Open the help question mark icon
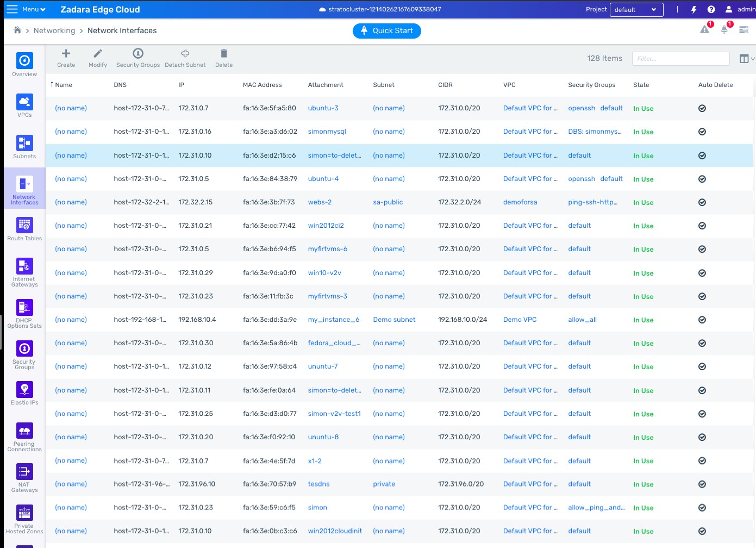 pos(711,9)
